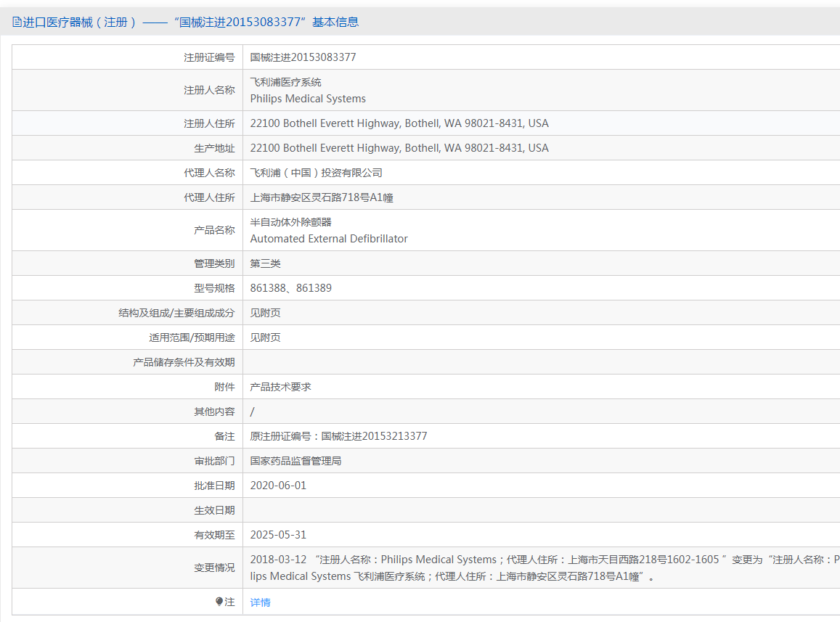The height and width of the screenshot is (622, 840).
Task: Click the text Automated External Defibrillator
Action: pos(329,239)
